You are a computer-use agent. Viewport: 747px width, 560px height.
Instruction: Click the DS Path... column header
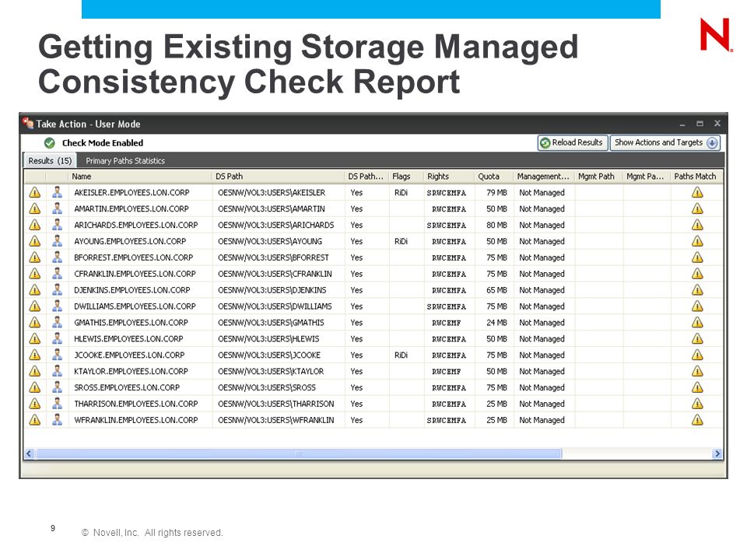tap(366, 177)
